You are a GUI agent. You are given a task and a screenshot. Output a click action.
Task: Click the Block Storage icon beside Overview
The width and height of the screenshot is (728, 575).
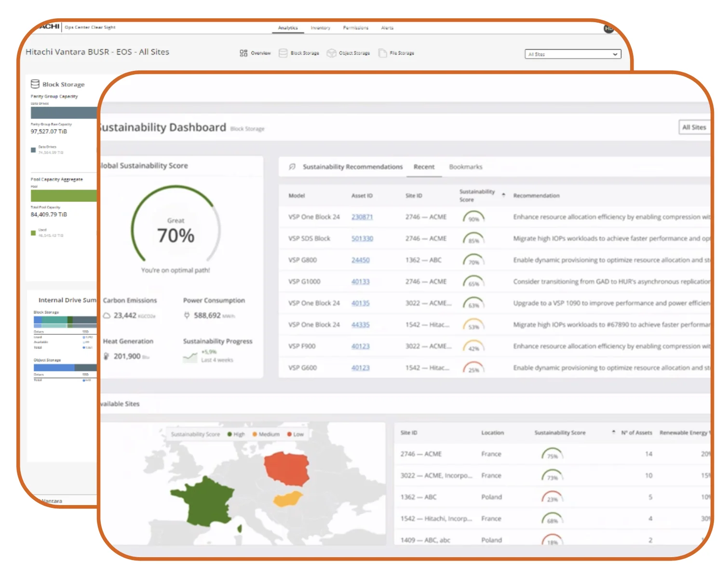pos(283,53)
